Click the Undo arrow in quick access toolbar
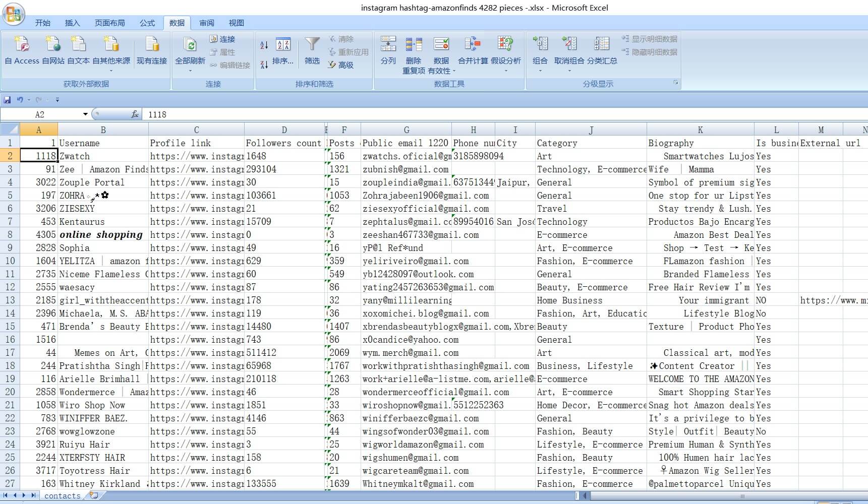 click(x=20, y=100)
